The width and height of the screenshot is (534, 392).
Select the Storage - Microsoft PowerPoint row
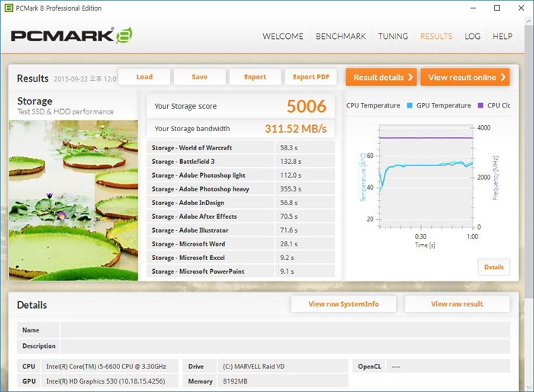[241, 271]
